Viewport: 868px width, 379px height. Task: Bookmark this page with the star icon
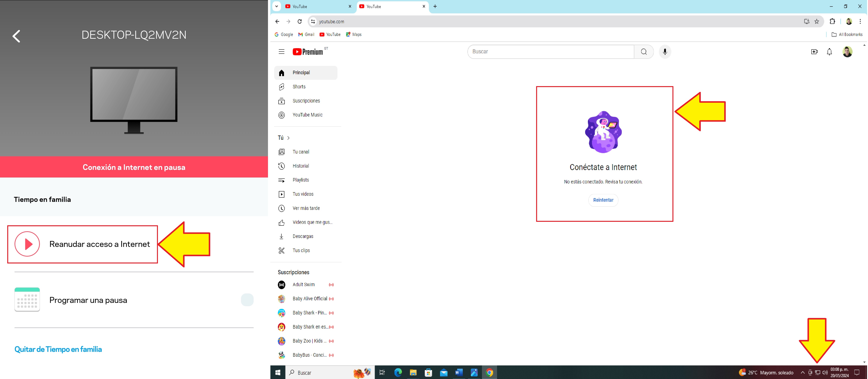[817, 21]
